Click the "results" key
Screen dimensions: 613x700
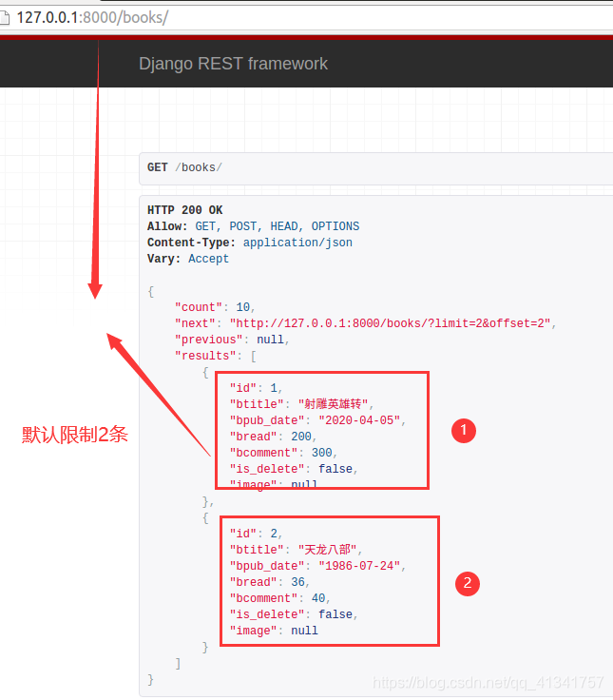coord(205,356)
